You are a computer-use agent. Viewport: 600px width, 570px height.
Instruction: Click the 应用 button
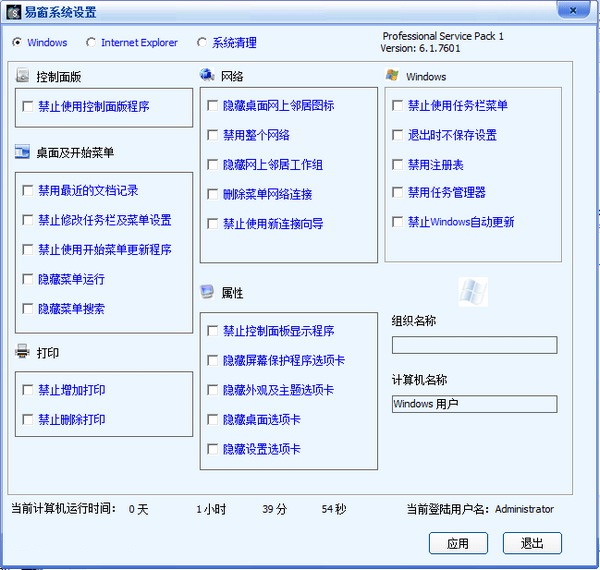[458, 543]
